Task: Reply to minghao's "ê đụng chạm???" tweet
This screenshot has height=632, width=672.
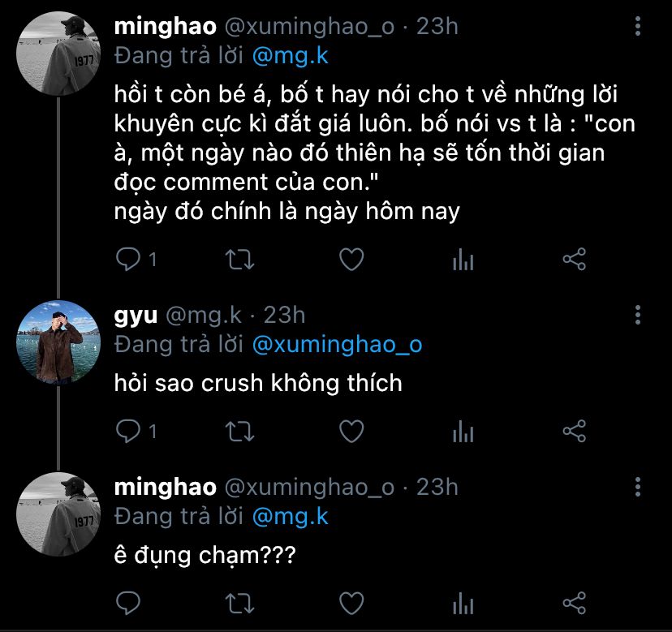Action: click(128, 603)
